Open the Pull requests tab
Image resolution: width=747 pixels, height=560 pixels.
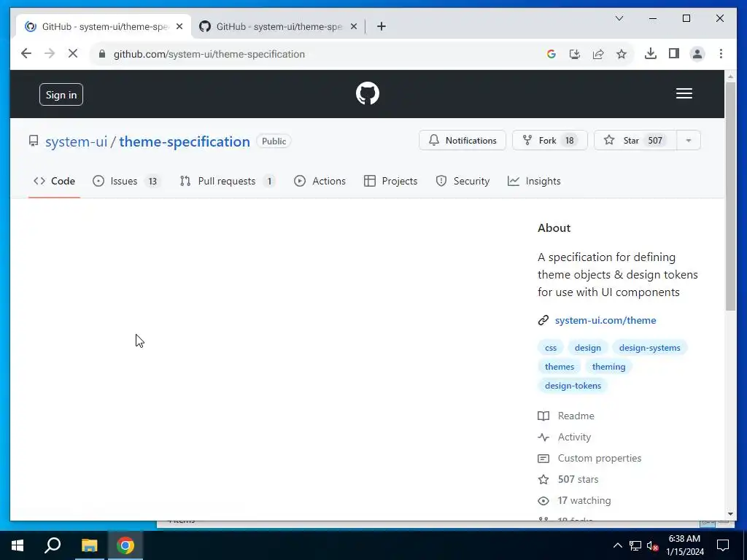pyautogui.click(x=228, y=181)
